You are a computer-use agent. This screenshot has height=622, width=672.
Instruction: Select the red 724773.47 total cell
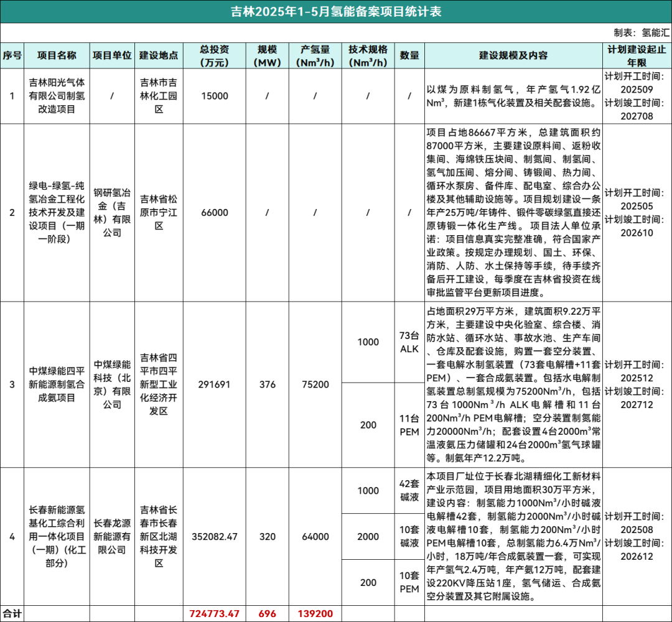pyautogui.click(x=215, y=613)
